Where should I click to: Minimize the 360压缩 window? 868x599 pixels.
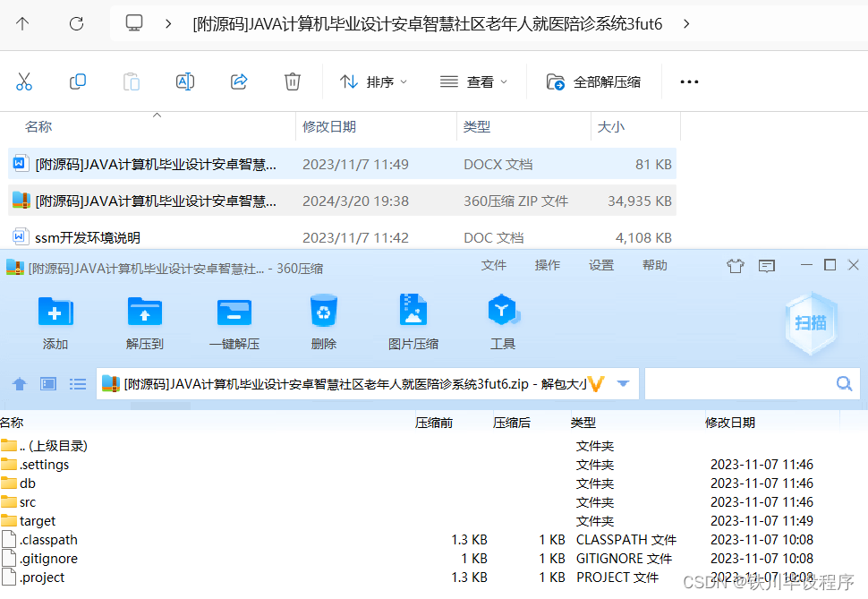(806, 265)
